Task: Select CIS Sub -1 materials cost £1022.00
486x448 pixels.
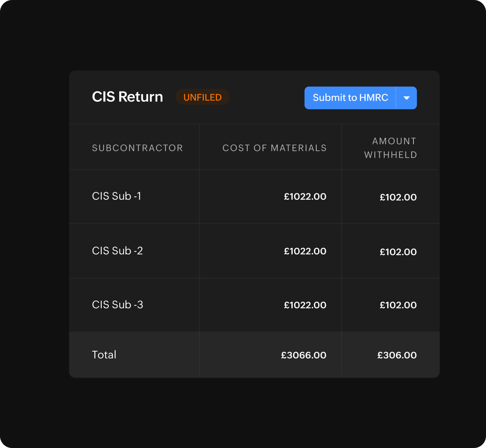Action: click(305, 197)
